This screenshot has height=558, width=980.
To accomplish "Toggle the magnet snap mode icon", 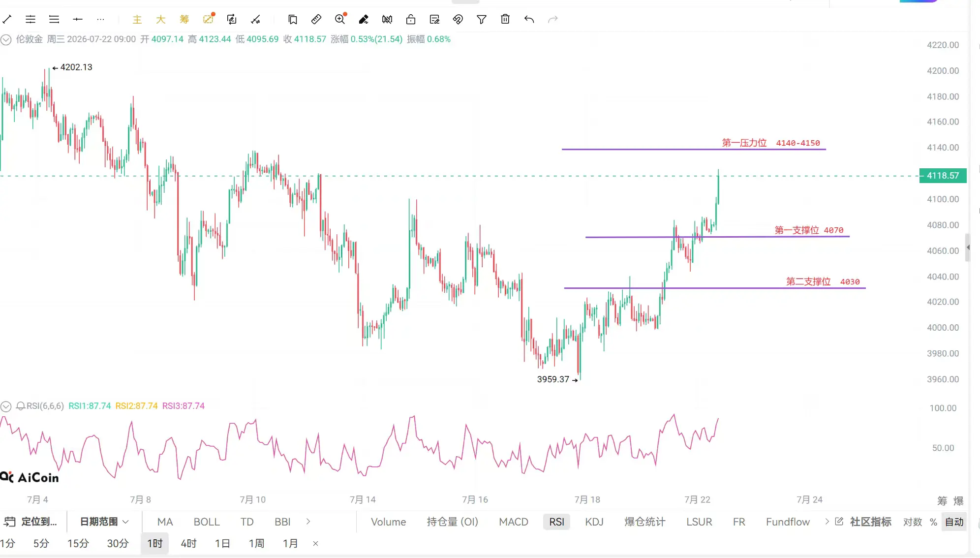I will [458, 19].
